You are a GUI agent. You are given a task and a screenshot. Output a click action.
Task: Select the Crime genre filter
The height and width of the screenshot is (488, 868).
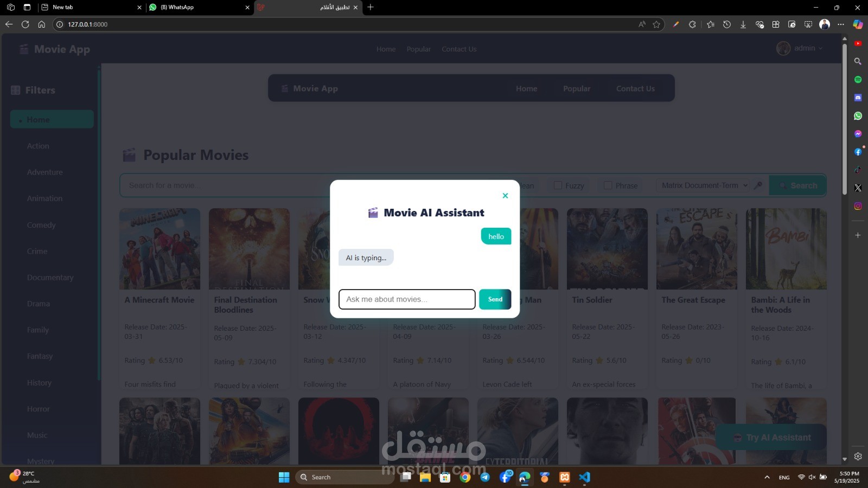click(x=37, y=251)
